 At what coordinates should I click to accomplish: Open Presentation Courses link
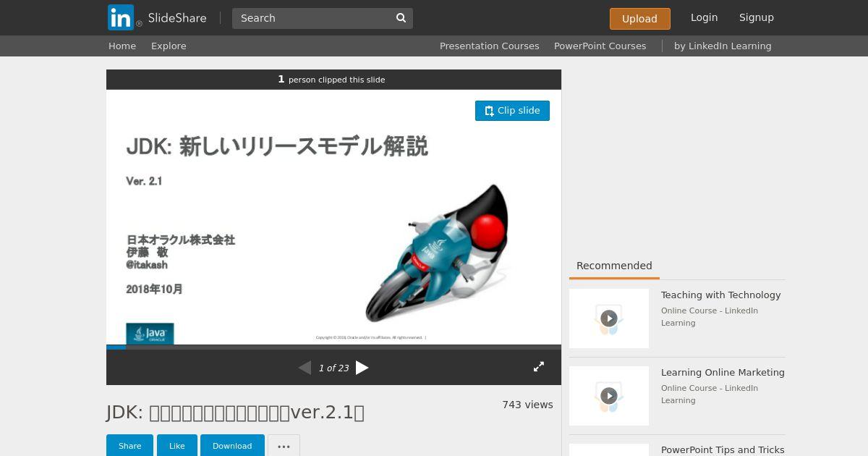click(490, 46)
